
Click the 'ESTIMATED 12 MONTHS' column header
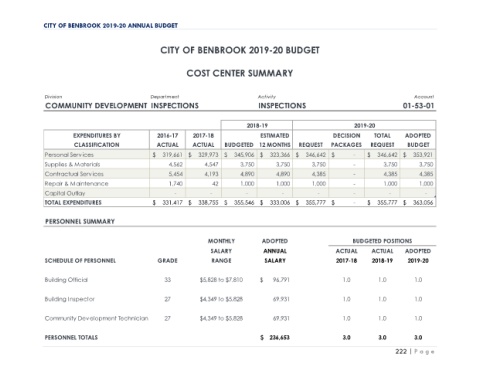pos(275,140)
